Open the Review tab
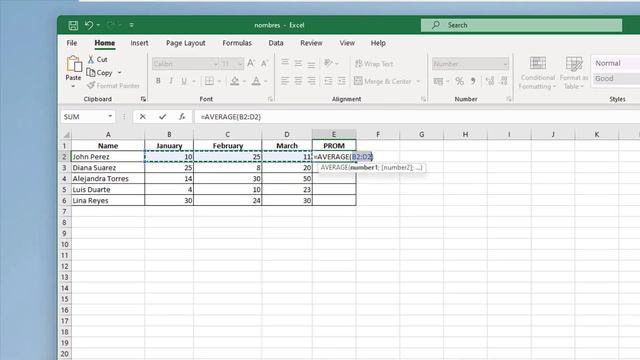Screen dimensions: 640x360 pyautogui.click(x=311, y=43)
